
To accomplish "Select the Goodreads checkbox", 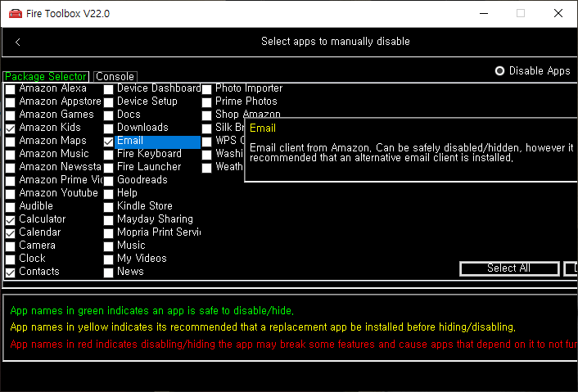I will (x=108, y=181).
